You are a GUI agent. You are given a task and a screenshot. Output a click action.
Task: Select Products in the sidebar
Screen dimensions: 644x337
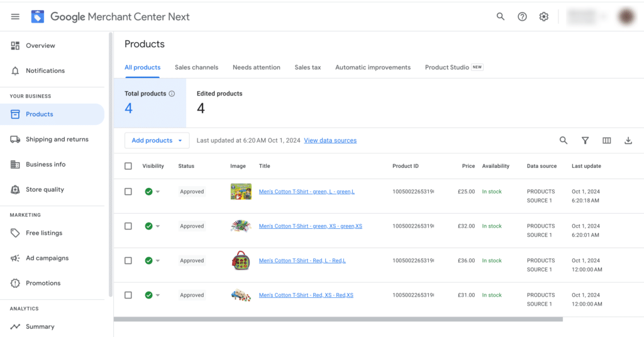point(52,114)
